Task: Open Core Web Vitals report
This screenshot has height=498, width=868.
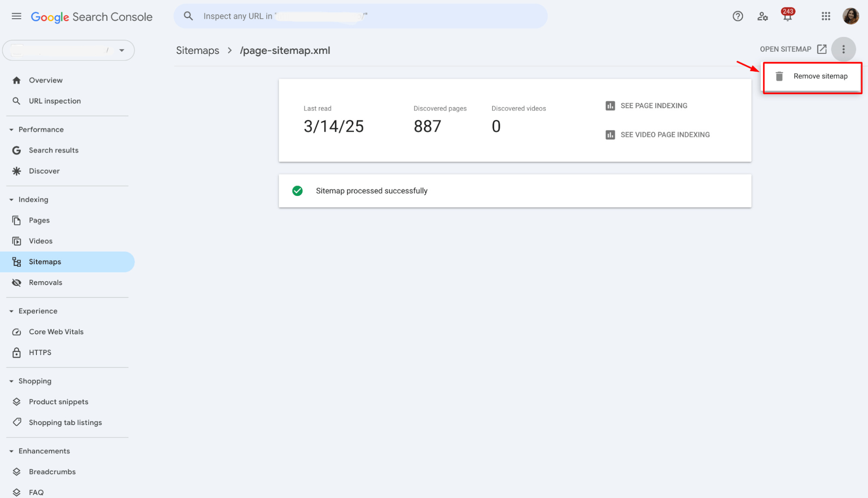Action: click(56, 332)
